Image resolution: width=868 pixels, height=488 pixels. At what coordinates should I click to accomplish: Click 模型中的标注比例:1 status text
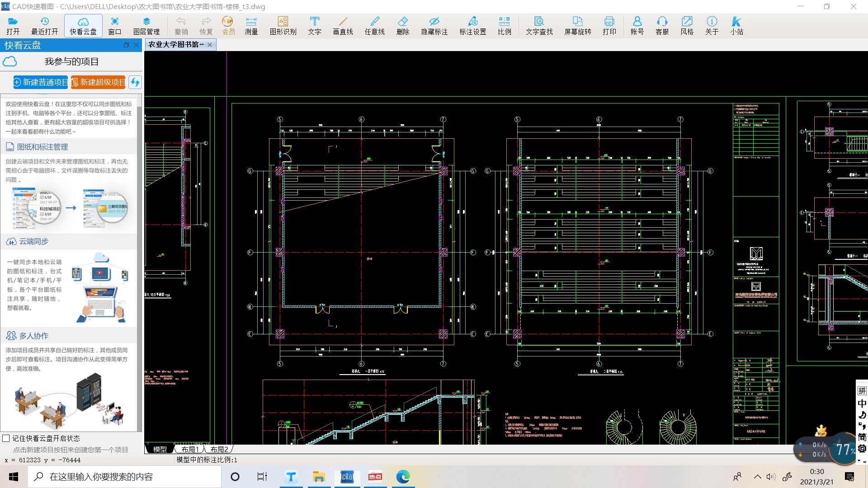[x=207, y=460]
